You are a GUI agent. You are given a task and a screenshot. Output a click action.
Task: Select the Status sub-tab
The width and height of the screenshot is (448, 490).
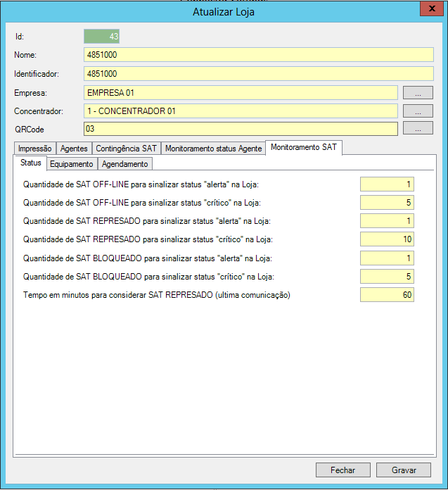[30, 163]
